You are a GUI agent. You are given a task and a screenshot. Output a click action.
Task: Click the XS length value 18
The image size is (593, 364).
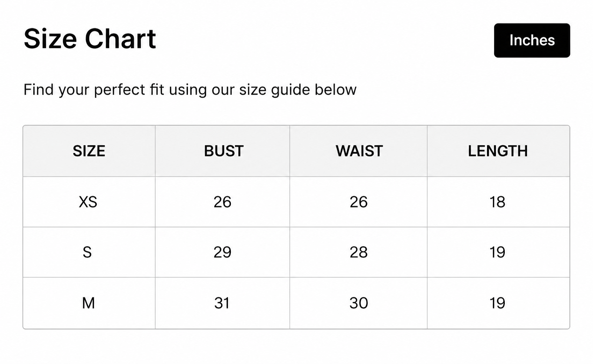497,202
